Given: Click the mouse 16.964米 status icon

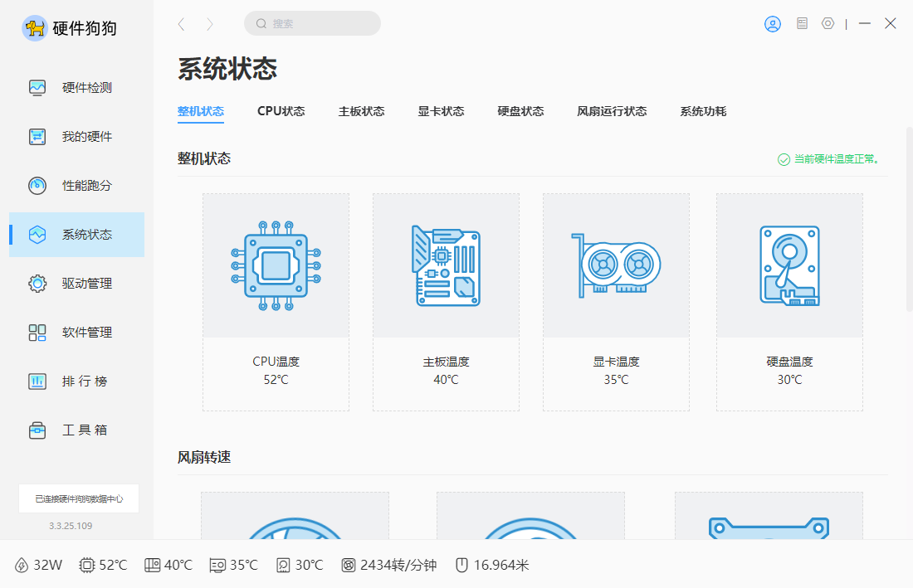Looking at the screenshot, I should (x=461, y=566).
